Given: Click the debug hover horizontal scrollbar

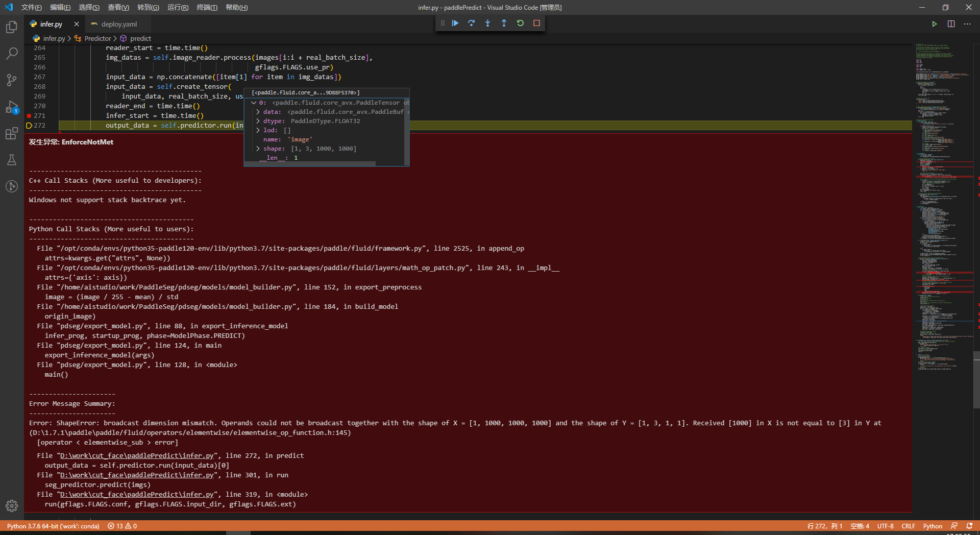Looking at the screenshot, I should (310, 164).
